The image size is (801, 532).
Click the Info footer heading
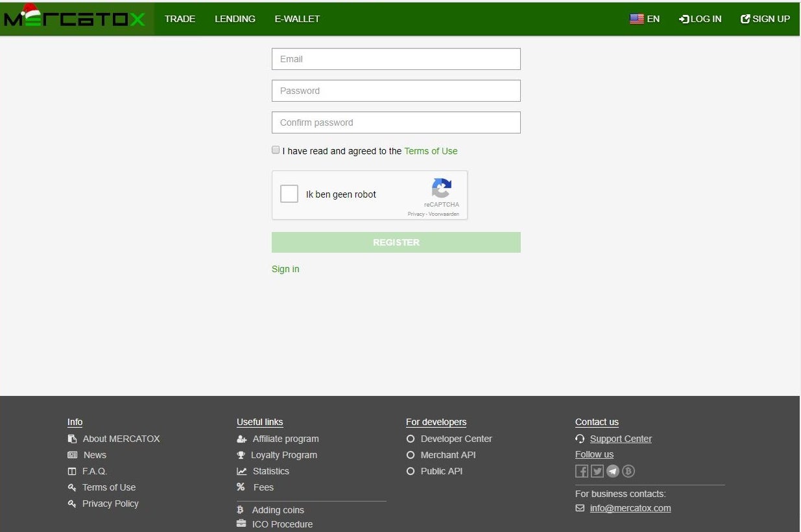tap(75, 422)
